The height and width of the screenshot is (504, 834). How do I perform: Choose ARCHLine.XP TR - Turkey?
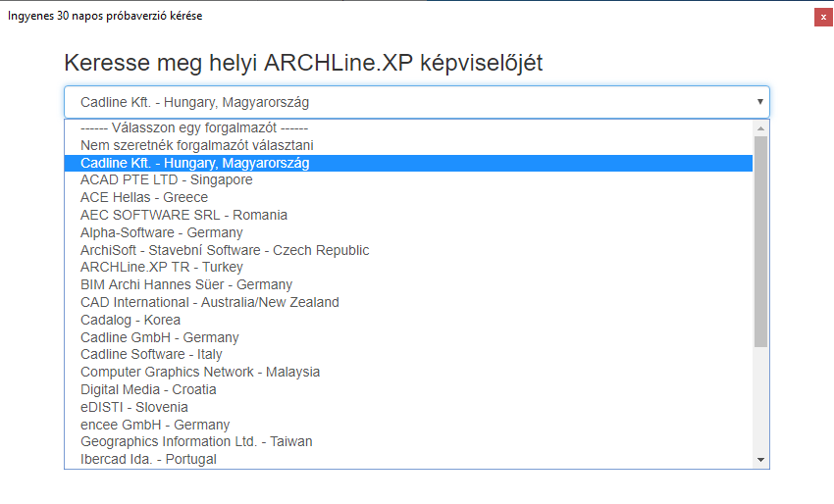[408, 268]
